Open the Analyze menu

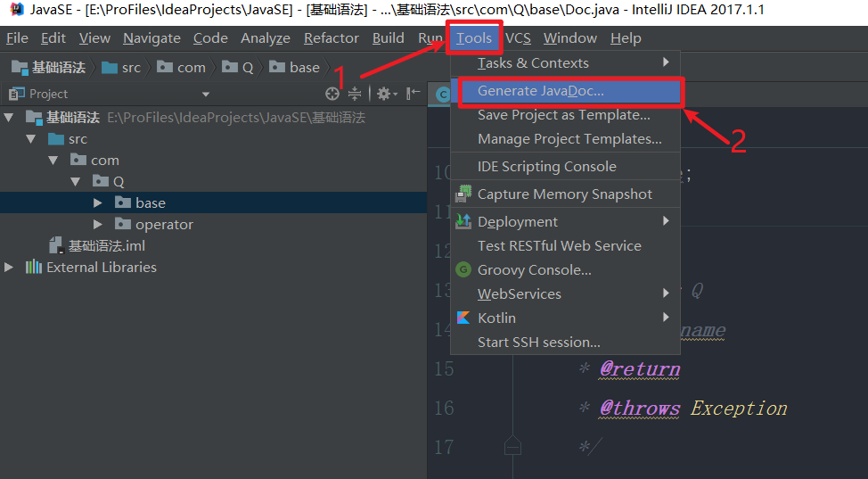[x=266, y=38]
